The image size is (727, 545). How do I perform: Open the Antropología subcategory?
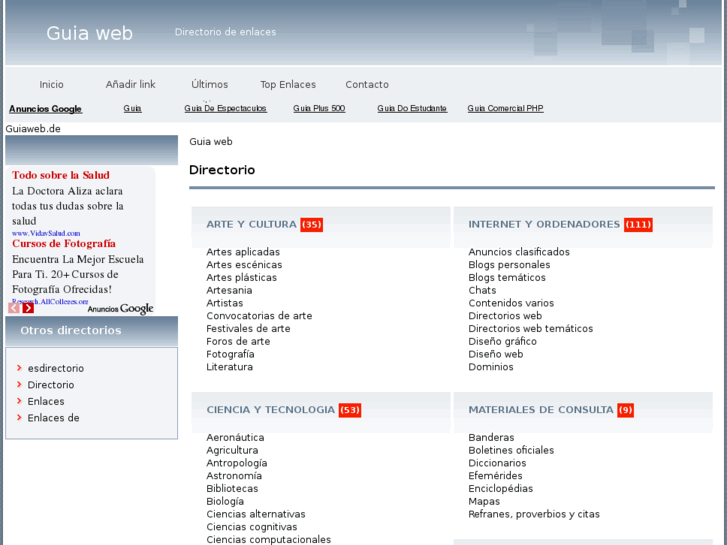click(236, 463)
